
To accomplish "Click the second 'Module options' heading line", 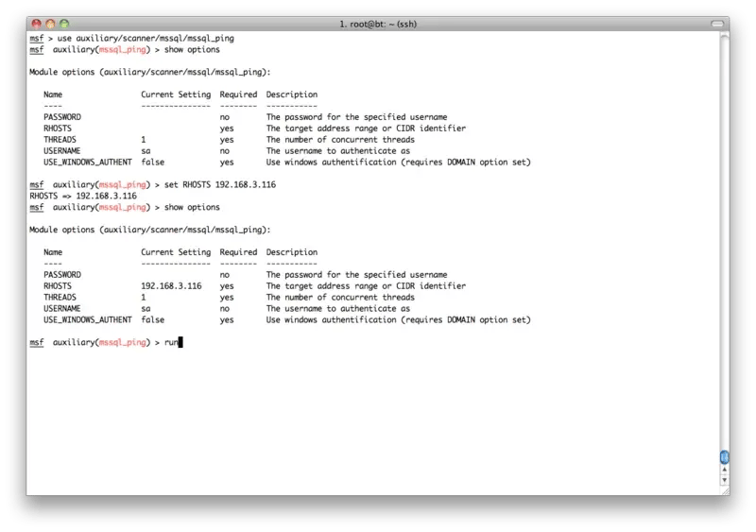I will [150, 230].
